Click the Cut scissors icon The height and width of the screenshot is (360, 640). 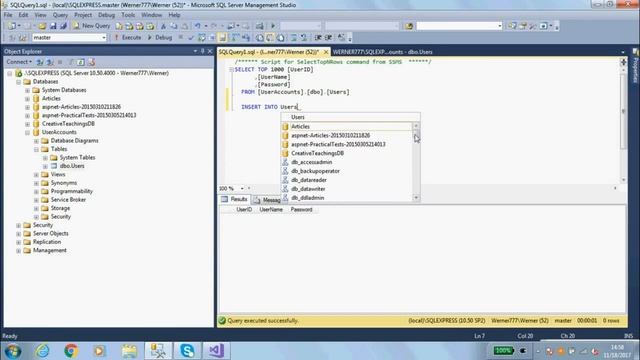tap(163, 26)
